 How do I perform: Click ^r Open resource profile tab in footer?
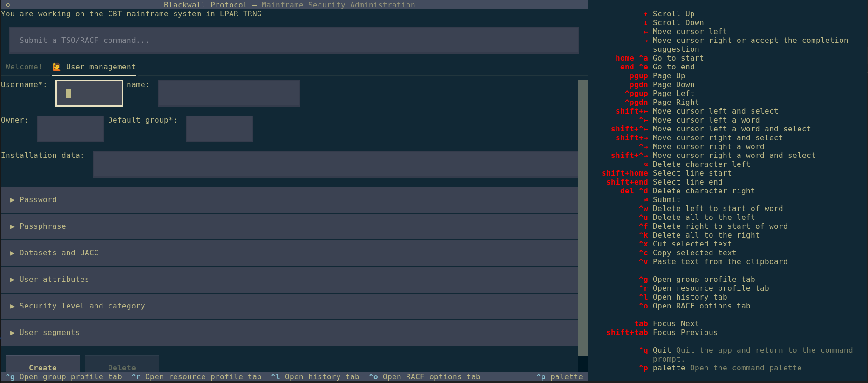197,377
